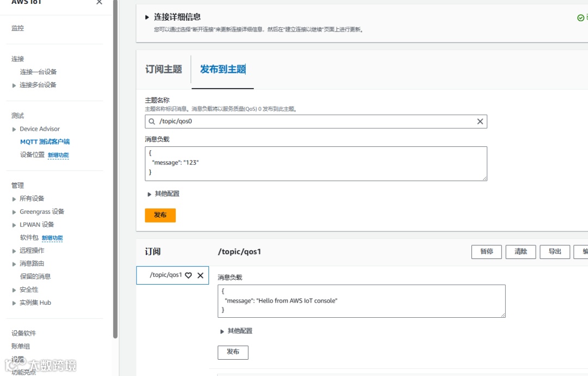Image resolution: width=588 pixels, height=376 pixels.
Task: Export messages with the 导出 button
Action: point(555,251)
